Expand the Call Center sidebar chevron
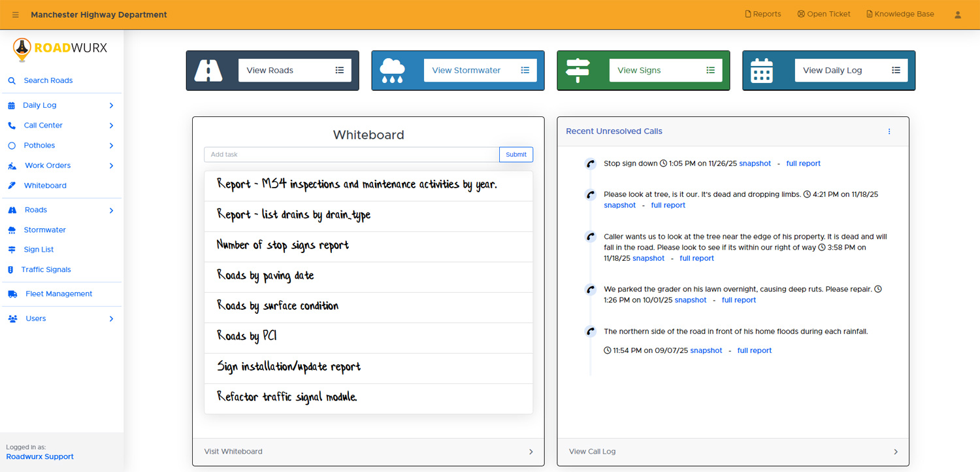Viewport: 980px width, 472px height. pyautogui.click(x=111, y=126)
